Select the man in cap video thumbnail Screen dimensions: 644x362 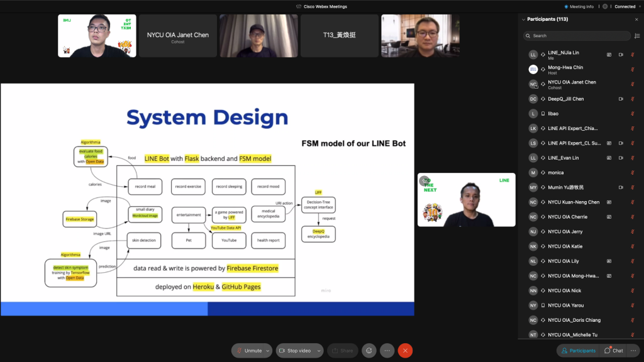[258, 36]
